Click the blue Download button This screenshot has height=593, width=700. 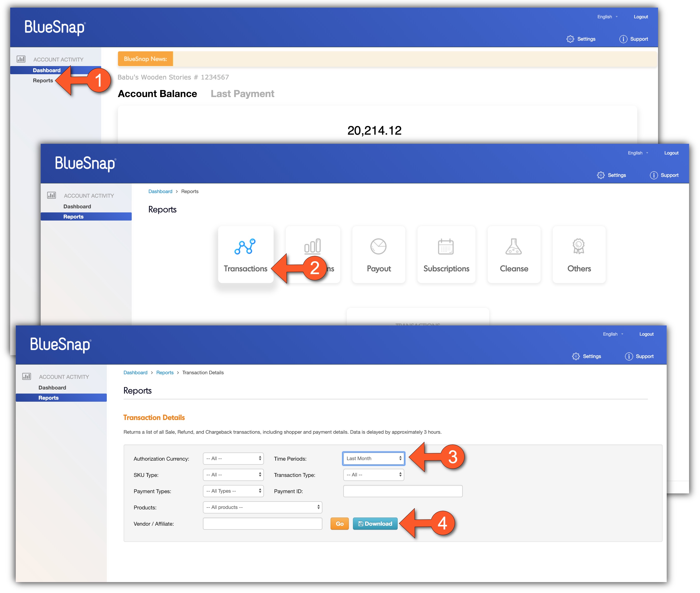click(375, 524)
